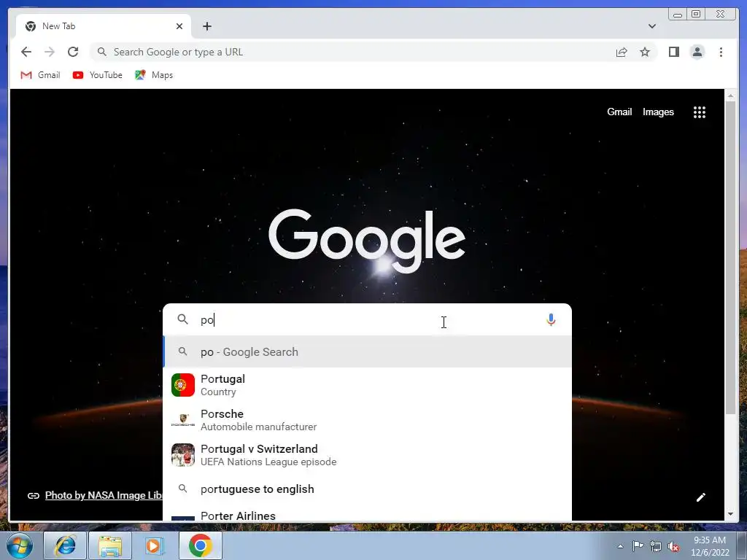The image size is (747, 560).
Task: Click the Porsche logo thumbnail
Action: [x=183, y=420]
